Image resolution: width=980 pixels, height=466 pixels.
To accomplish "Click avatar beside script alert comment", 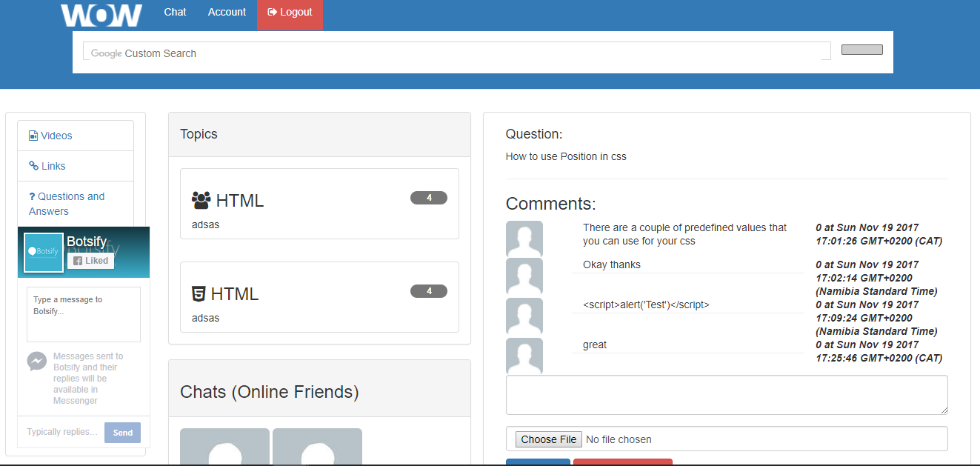I will coord(524,316).
